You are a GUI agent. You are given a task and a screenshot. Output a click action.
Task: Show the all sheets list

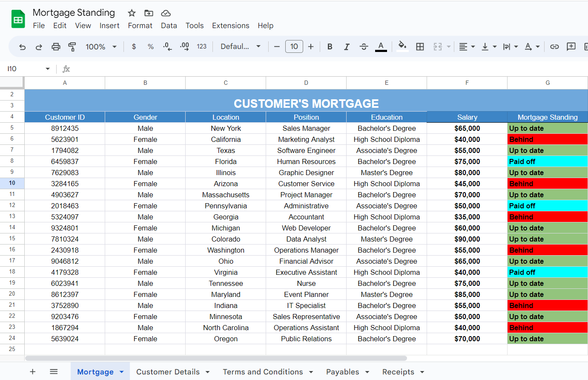[x=54, y=372]
